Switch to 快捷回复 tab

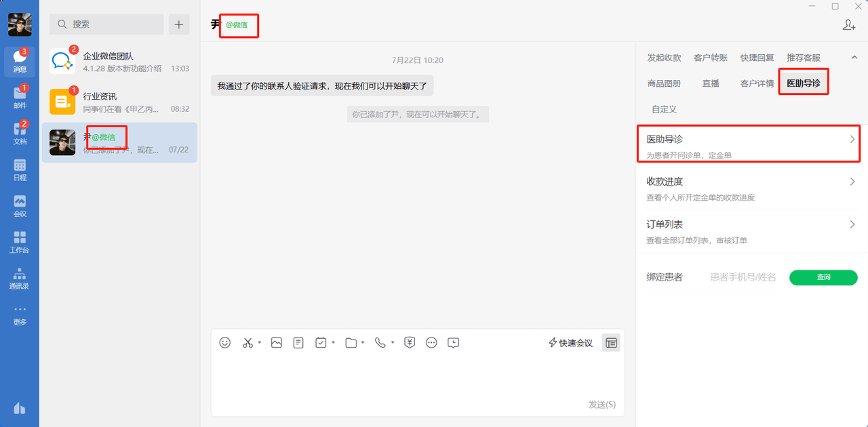(x=757, y=58)
